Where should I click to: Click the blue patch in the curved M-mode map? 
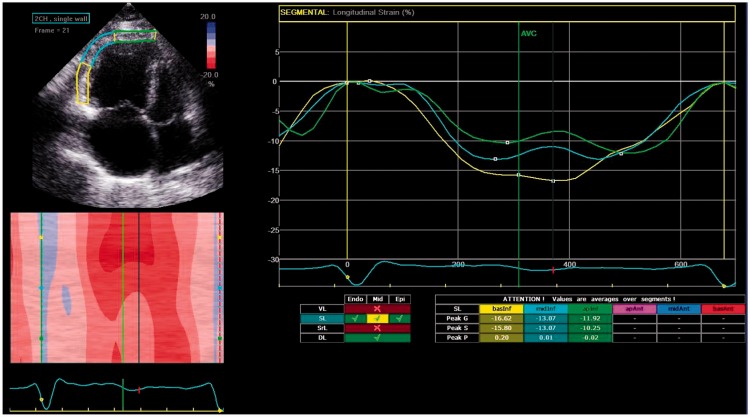pyautogui.click(x=67, y=300)
